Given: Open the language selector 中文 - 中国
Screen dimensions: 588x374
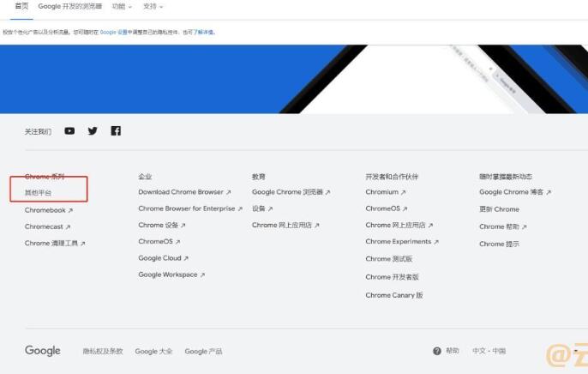Looking at the screenshot, I should click(489, 351).
